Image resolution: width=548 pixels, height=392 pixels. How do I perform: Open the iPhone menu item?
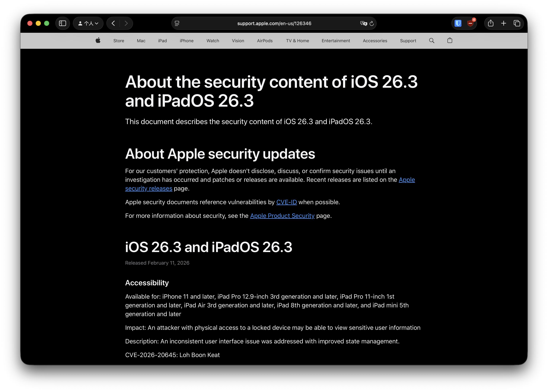click(x=187, y=41)
